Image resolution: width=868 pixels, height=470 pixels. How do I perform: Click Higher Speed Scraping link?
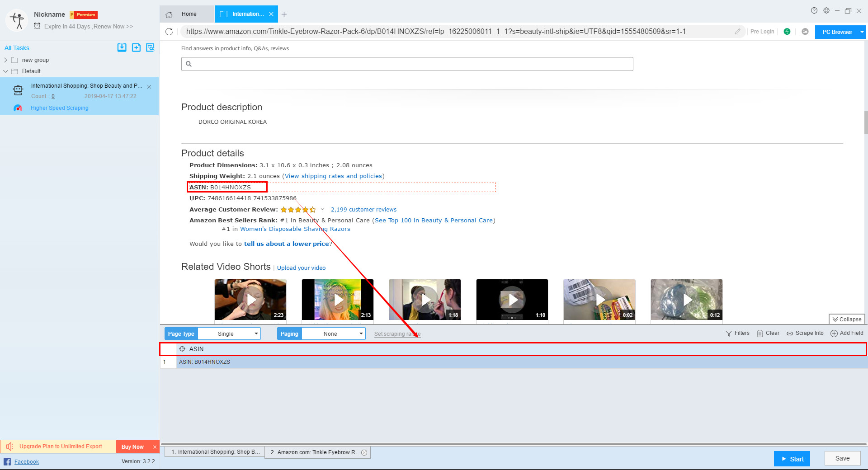59,108
